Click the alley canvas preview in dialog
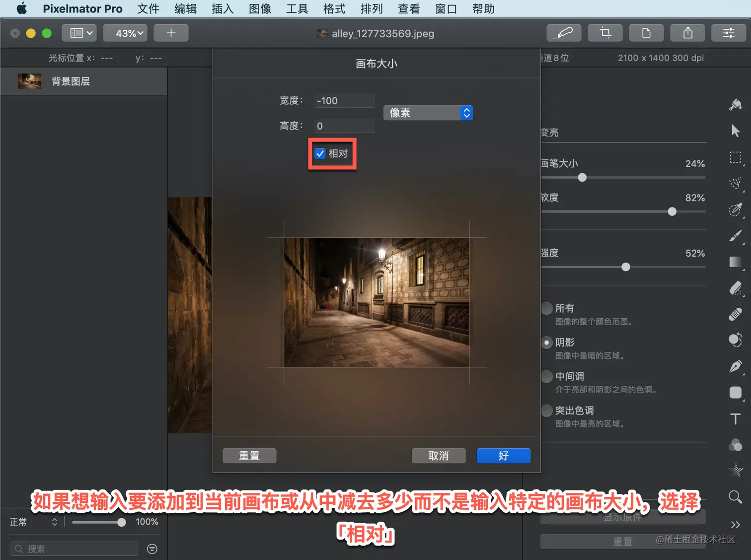Image resolution: width=751 pixels, height=560 pixels. [x=376, y=302]
